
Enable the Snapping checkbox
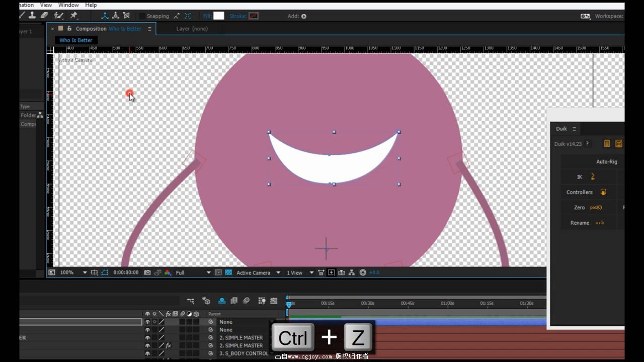click(x=142, y=16)
